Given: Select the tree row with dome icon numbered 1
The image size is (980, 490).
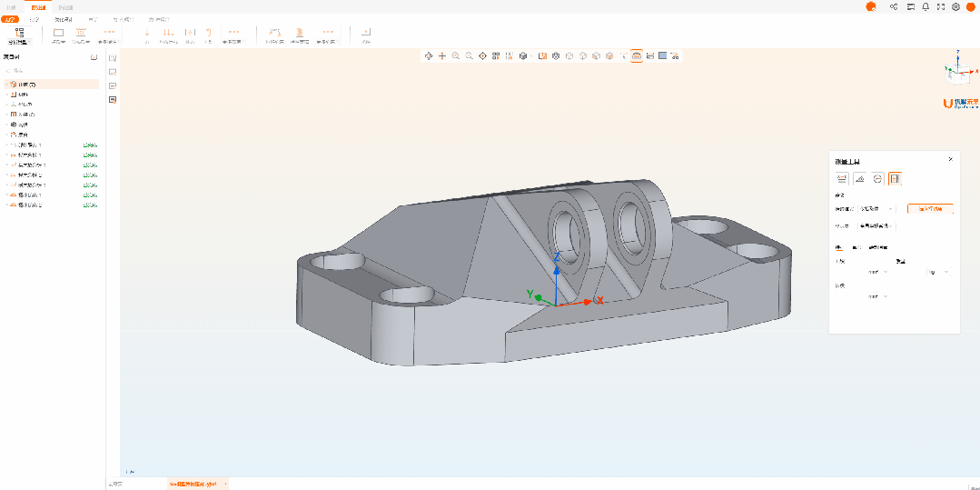Looking at the screenshot, I should [x=51, y=195].
